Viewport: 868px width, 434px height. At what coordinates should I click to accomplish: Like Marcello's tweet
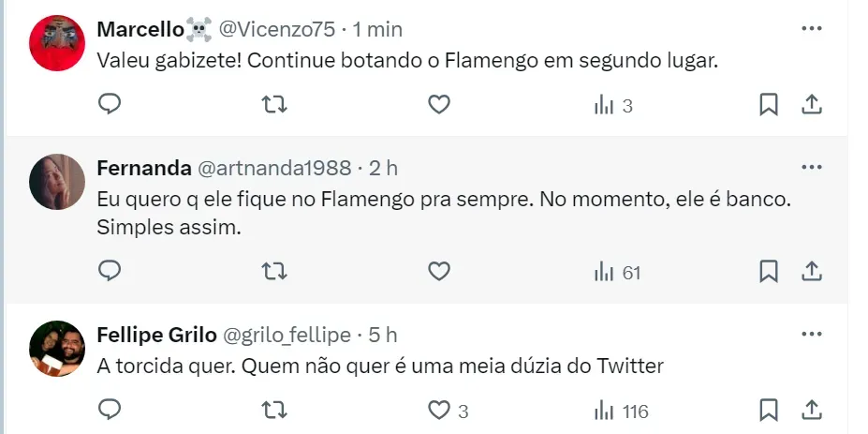[x=439, y=105]
